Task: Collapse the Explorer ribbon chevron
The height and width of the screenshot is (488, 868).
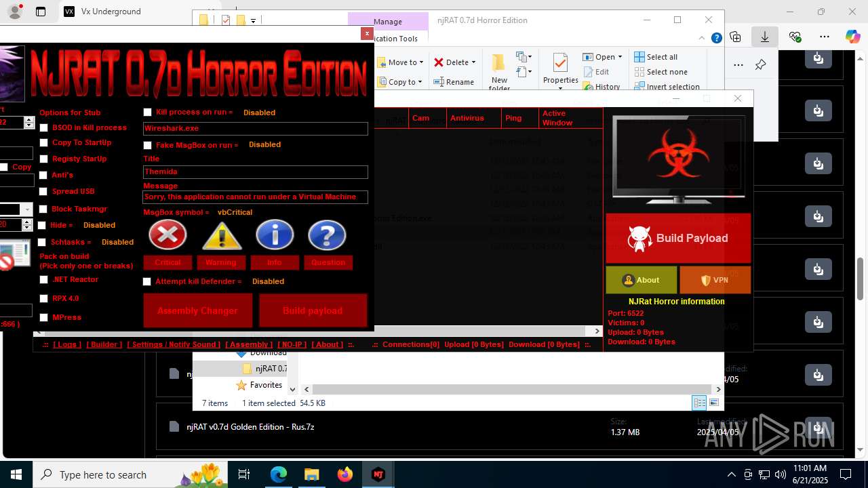Action: point(703,39)
